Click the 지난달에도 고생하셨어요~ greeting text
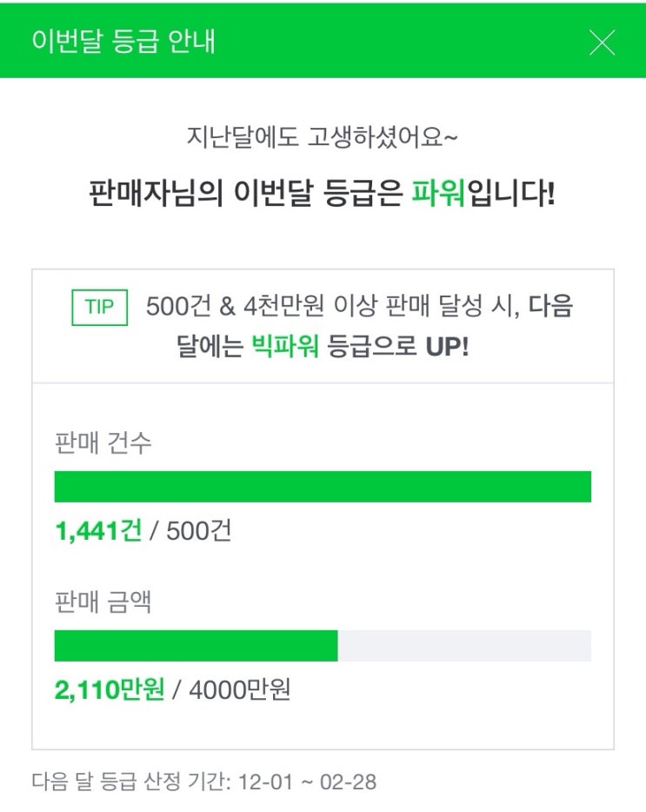This screenshot has height=812, width=646. pyautogui.click(x=322, y=137)
